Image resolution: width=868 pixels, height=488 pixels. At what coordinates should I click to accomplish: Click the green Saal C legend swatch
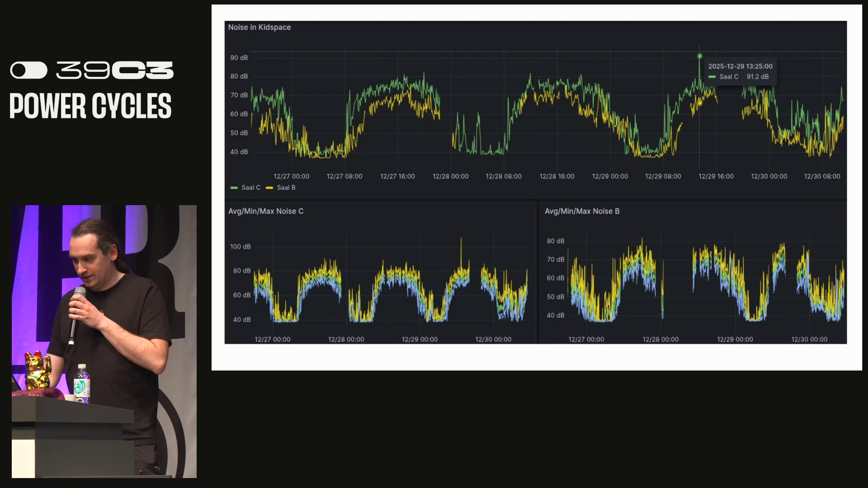tap(234, 188)
